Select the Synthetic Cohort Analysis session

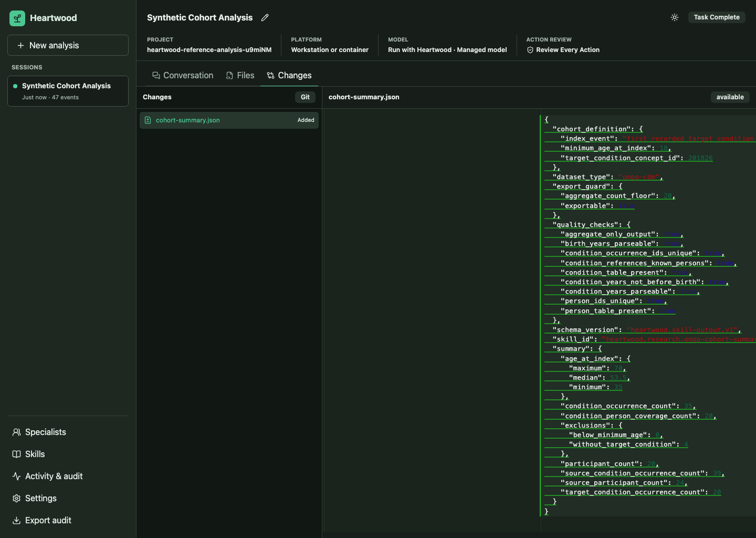coord(68,91)
